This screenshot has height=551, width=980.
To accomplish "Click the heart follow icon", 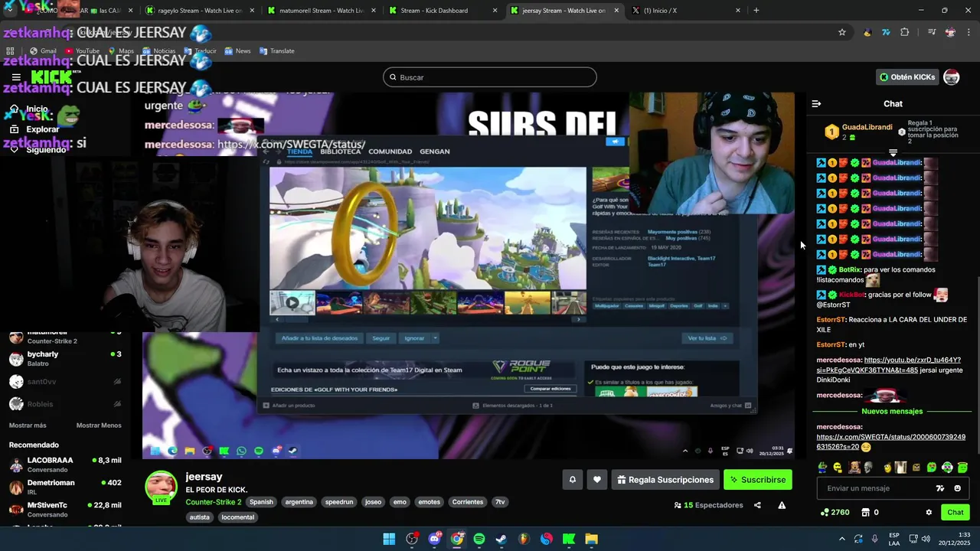I will (x=597, y=480).
